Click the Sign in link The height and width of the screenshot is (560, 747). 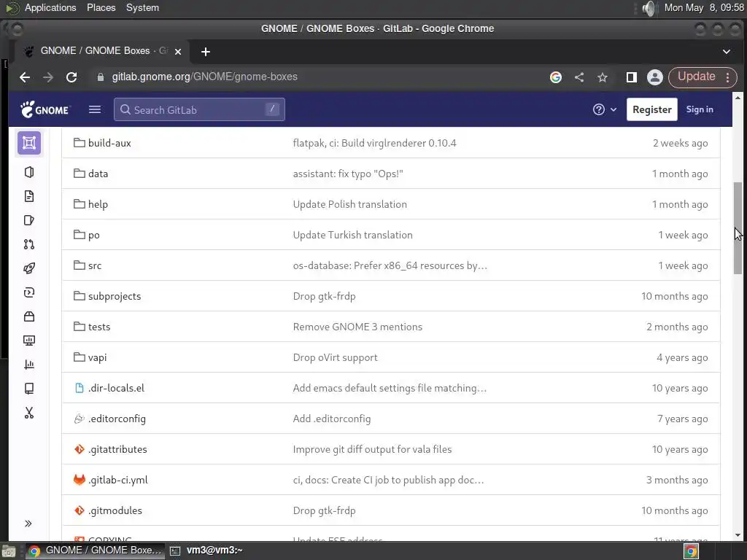pos(700,109)
